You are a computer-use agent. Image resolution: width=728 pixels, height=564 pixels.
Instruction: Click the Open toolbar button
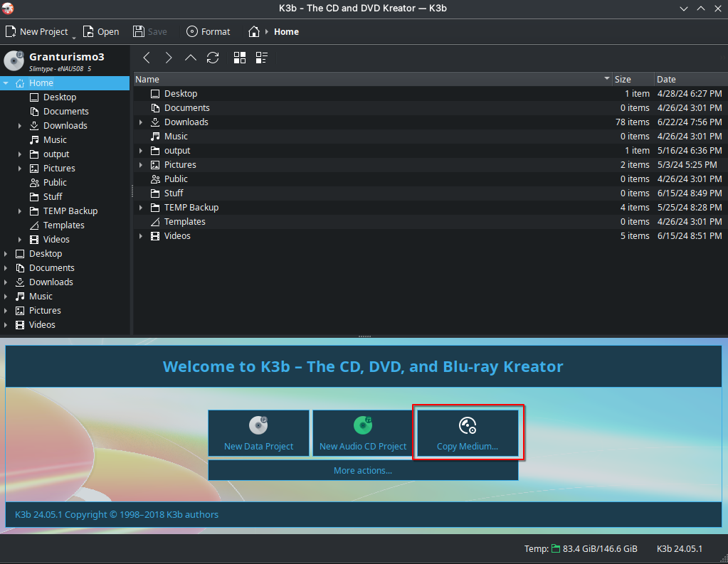pyautogui.click(x=100, y=31)
